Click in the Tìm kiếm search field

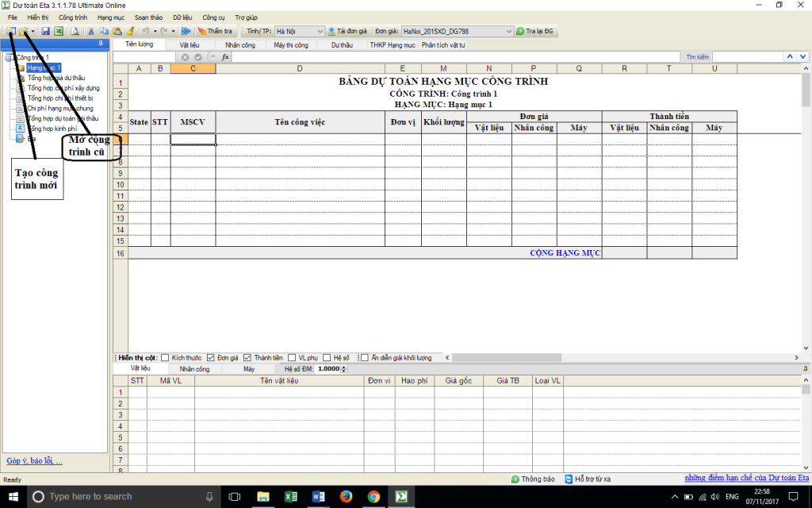click(x=747, y=57)
